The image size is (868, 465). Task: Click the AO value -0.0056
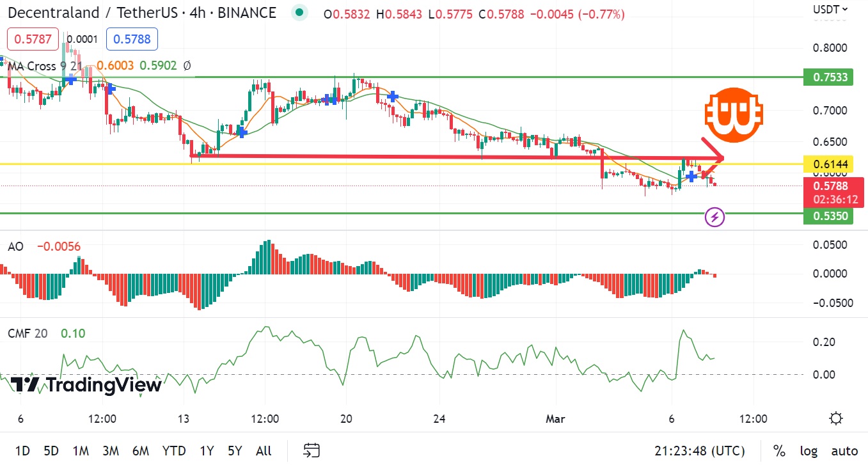[59, 246]
